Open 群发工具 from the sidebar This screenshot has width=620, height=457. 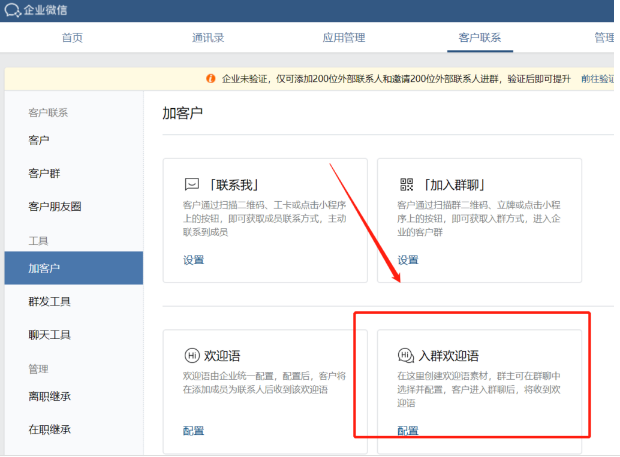50,301
